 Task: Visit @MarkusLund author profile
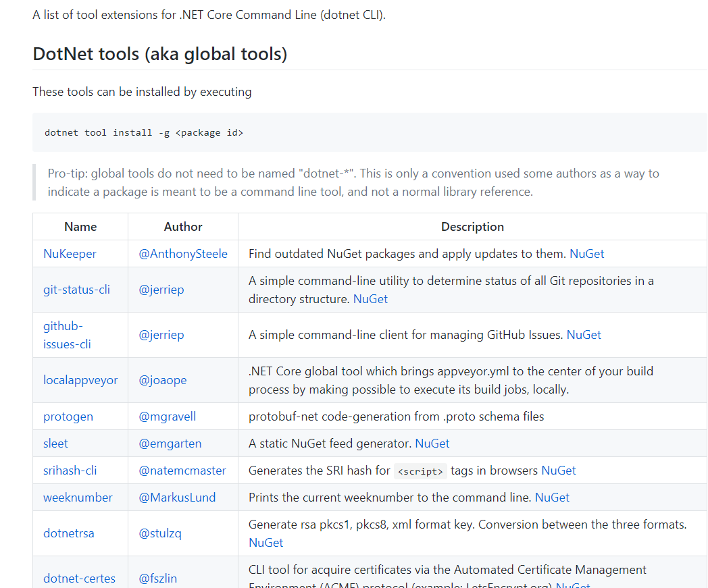point(177,498)
